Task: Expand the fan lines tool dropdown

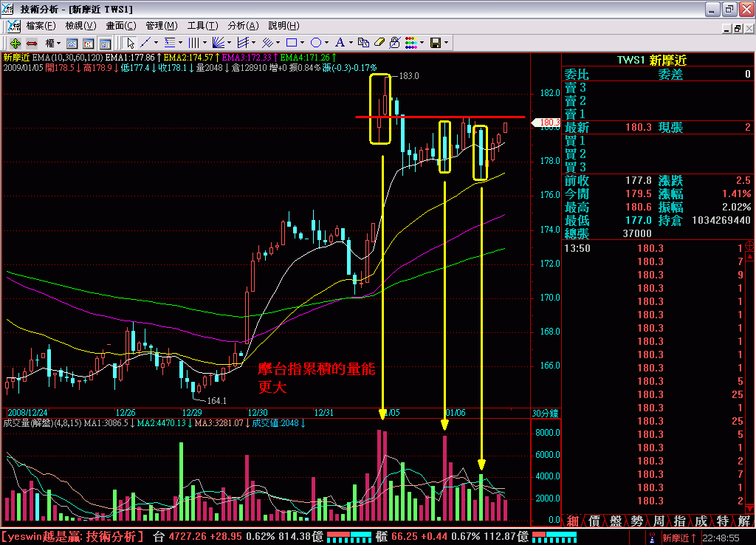Action: [x=229, y=43]
